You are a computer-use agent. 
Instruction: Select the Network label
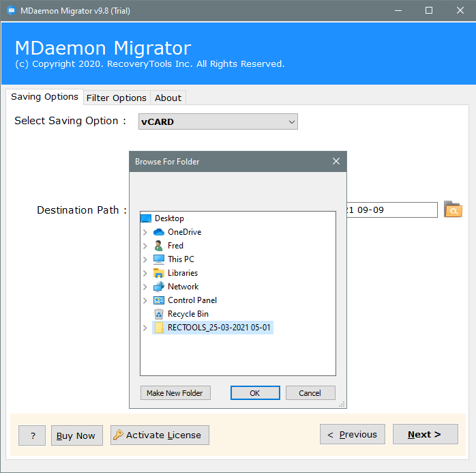click(x=183, y=287)
